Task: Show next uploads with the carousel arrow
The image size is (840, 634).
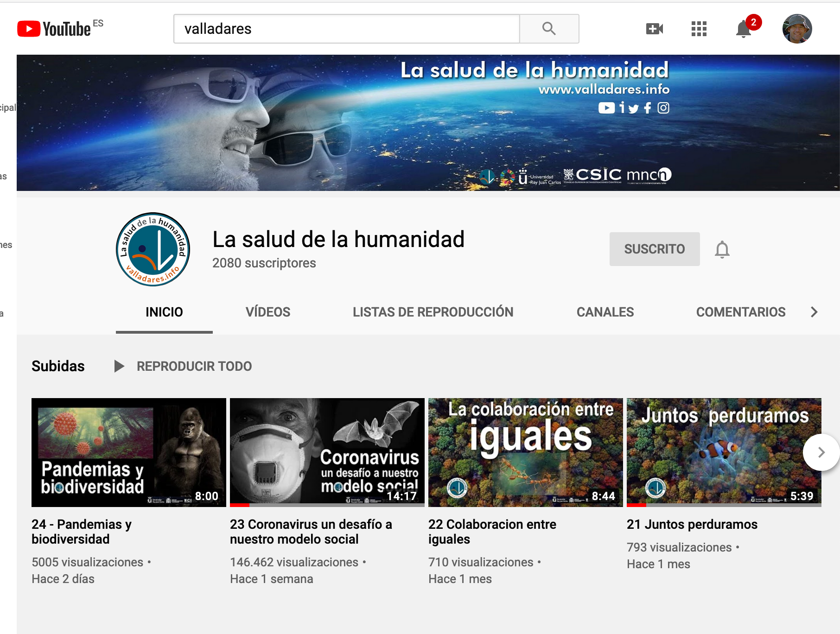Action: coord(821,452)
